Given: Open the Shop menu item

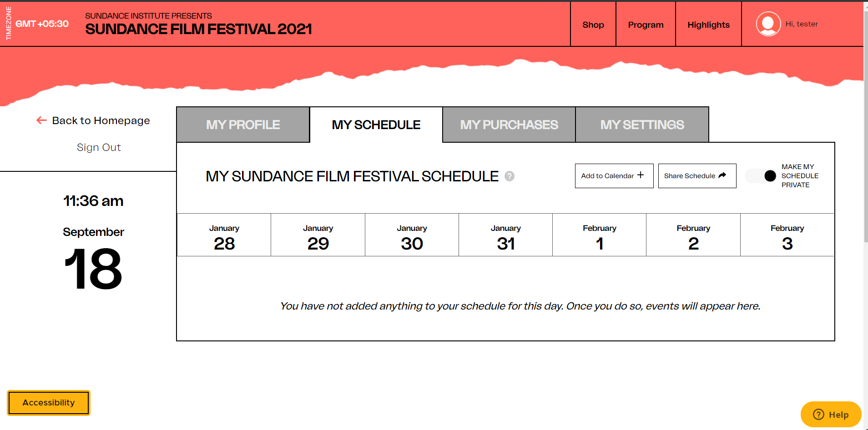Looking at the screenshot, I should pyautogui.click(x=593, y=25).
